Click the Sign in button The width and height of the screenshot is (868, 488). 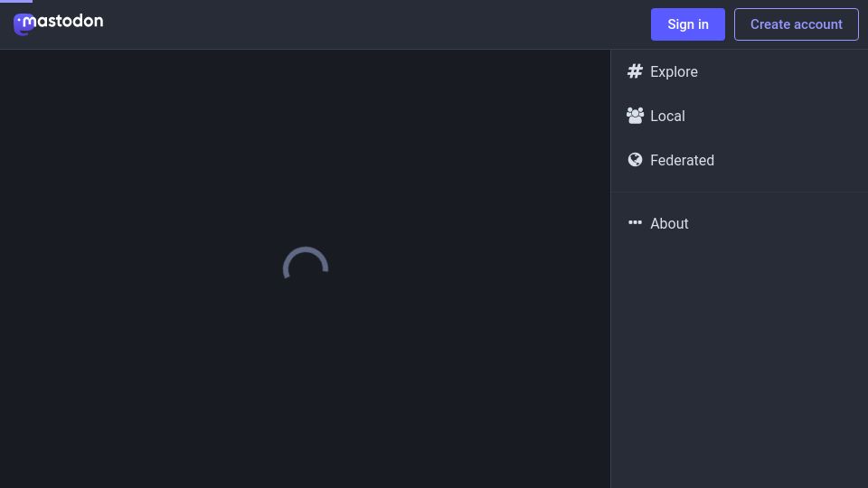687,24
